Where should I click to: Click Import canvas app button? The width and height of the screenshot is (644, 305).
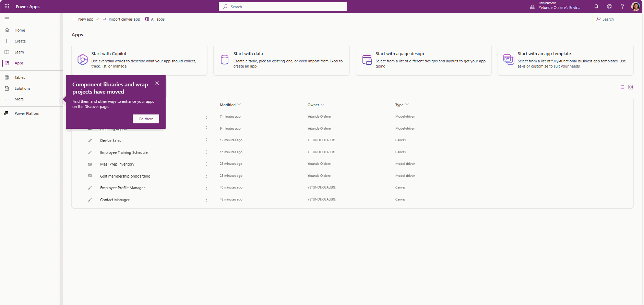click(121, 19)
